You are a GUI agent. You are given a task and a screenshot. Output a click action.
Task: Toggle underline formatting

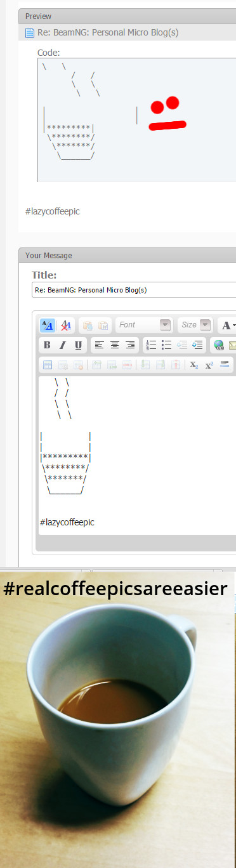78,345
